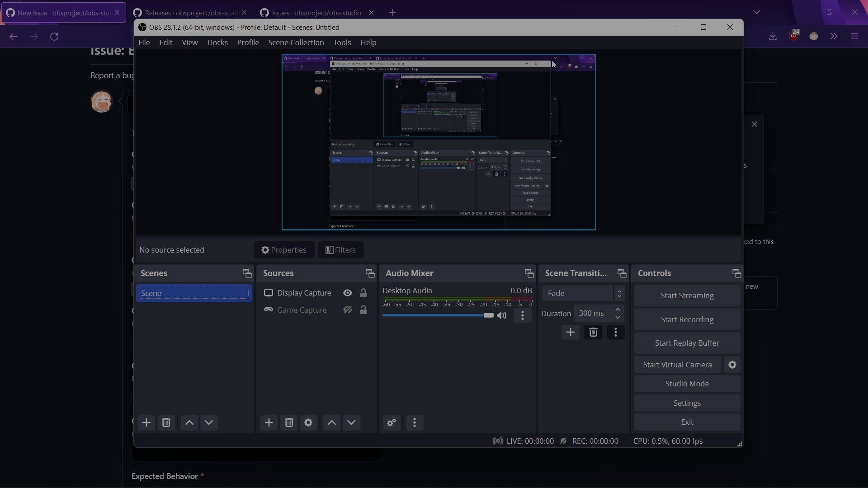Move Game Capture source up with arrow icon
Image resolution: width=868 pixels, height=488 pixels.
click(331, 423)
